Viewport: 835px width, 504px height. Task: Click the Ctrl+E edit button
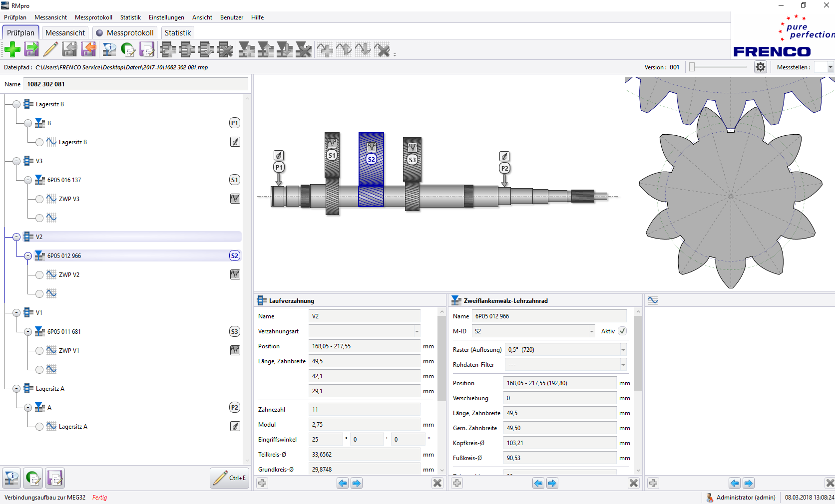pyautogui.click(x=229, y=478)
